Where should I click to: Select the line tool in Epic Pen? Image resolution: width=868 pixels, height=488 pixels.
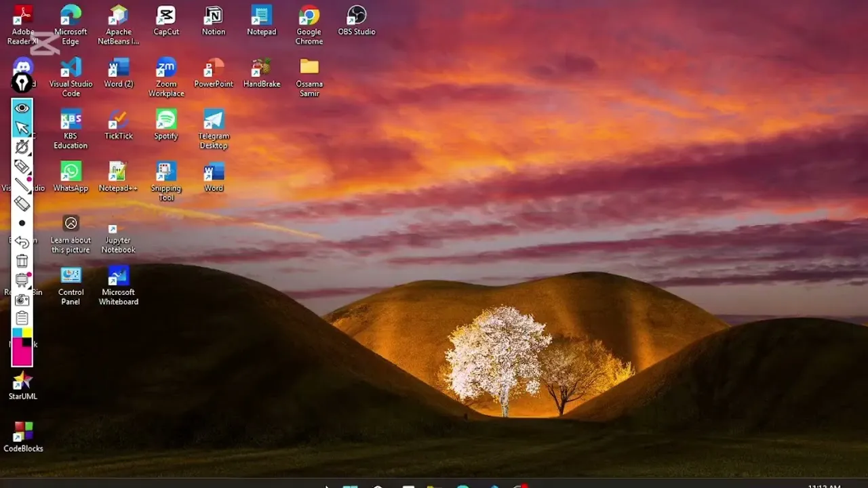pyautogui.click(x=22, y=185)
